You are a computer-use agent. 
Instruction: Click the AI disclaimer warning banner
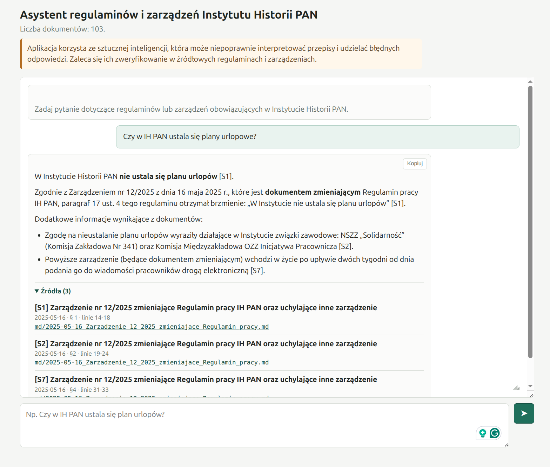coord(221,54)
